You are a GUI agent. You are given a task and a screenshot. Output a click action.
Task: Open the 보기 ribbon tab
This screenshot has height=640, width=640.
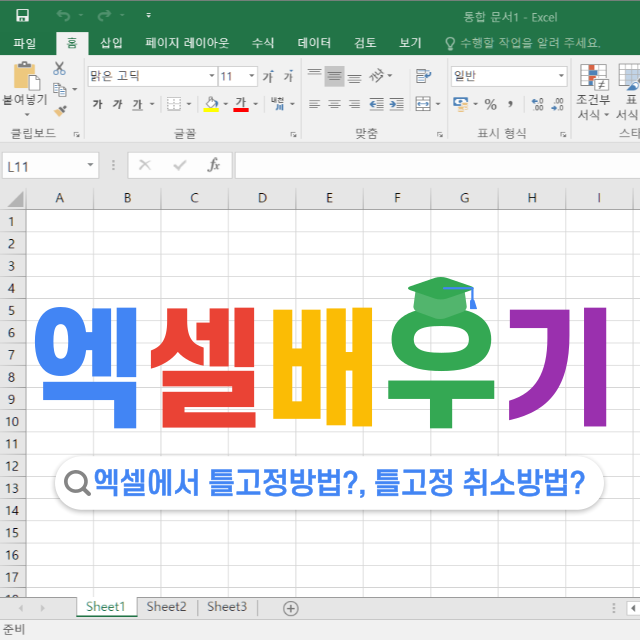click(410, 42)
